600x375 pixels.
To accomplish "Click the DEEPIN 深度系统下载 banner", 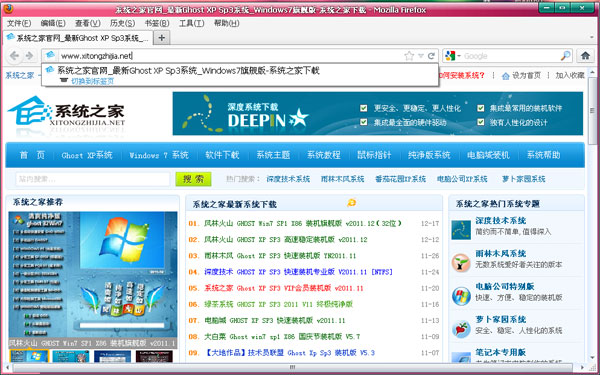I will point(378,114).
